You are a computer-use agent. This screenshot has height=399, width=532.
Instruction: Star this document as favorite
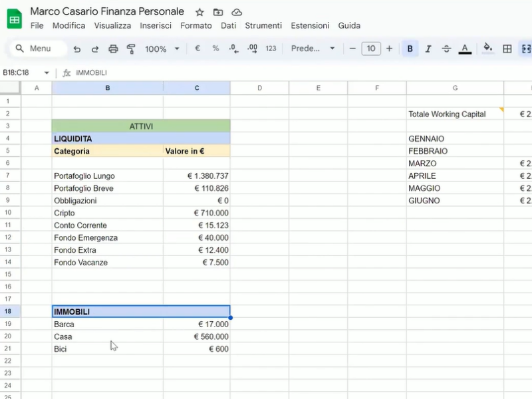click(x=199, y=12)
